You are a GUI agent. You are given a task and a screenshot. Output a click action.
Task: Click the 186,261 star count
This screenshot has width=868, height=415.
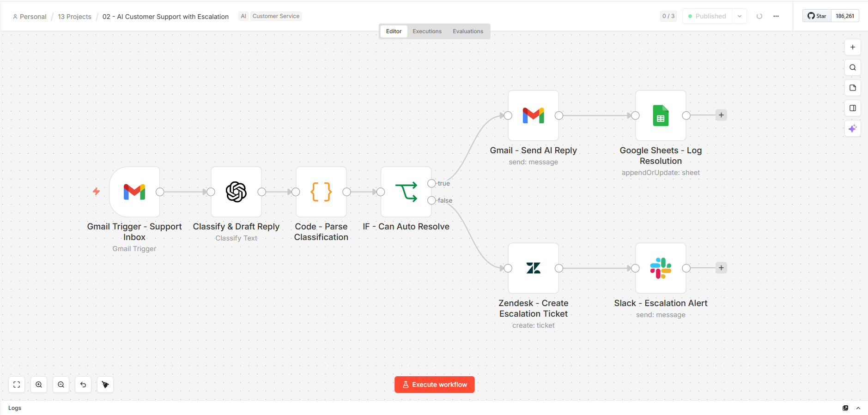pyautogui.click(x=845, y=16)
